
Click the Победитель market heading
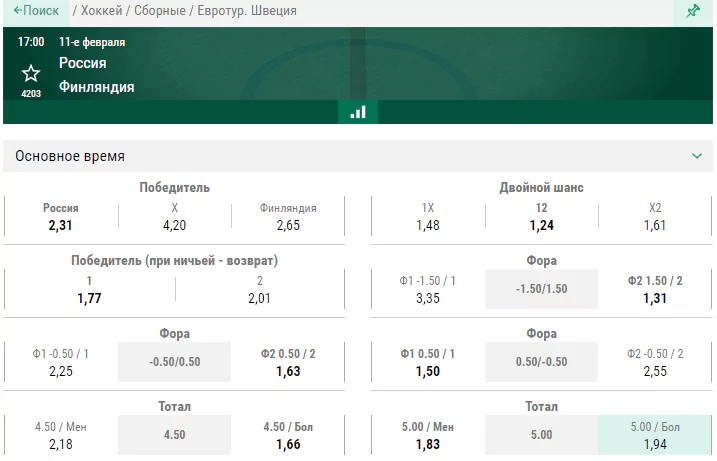click(174, 188)
